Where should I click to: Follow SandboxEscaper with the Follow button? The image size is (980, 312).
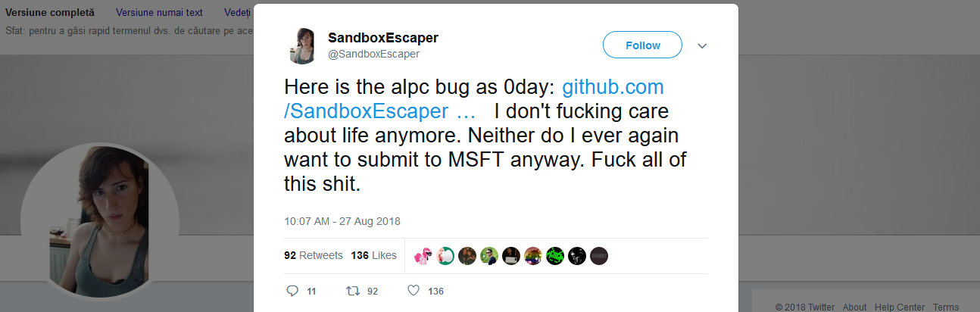tap(642, 45)
